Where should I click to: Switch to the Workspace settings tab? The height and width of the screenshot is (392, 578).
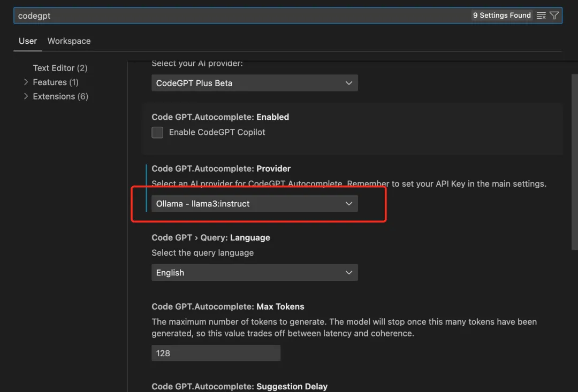point(69,41)
